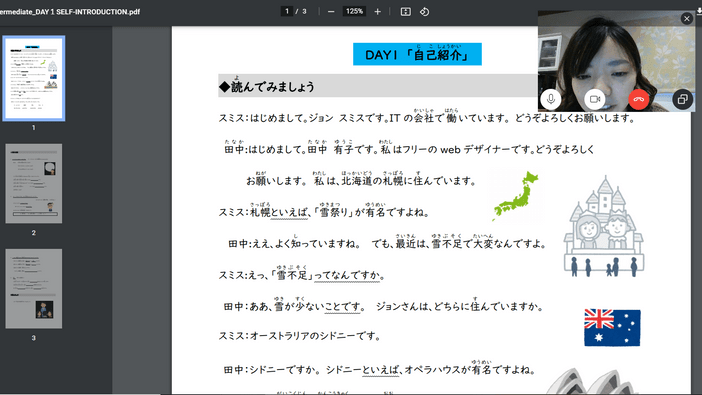Select page 1 thumbnail
Image resolution: width=702 pixels, height=395 pixels.
[34, 78]
